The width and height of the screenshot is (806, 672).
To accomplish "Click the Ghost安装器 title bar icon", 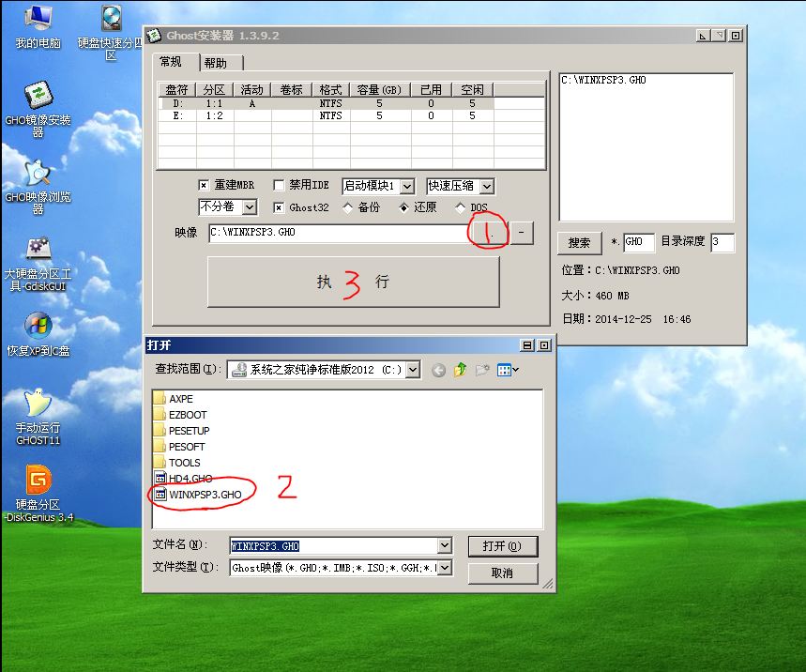I will [154, 36].
